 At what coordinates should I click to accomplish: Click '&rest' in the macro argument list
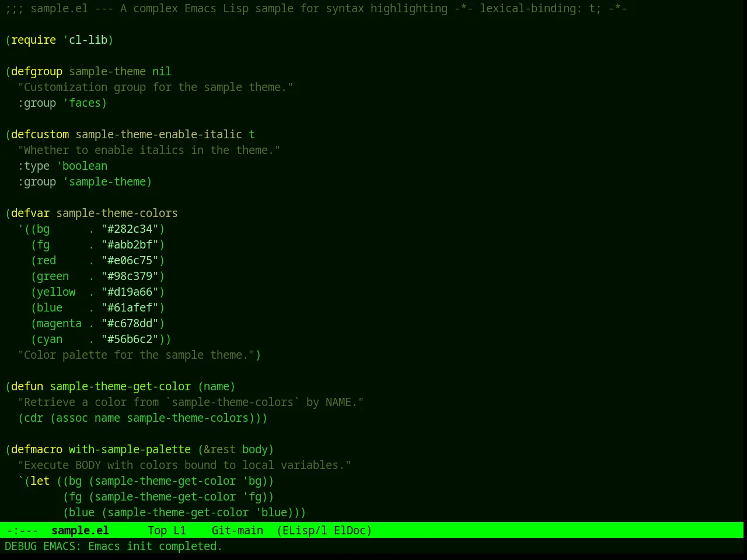219,449
